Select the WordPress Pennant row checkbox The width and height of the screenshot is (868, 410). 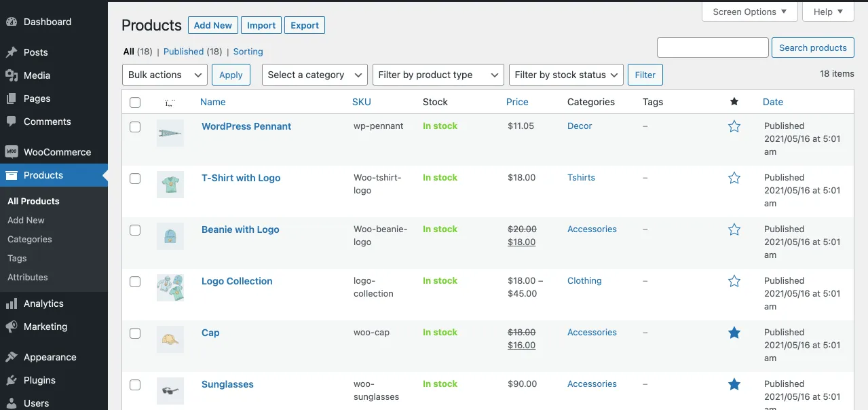[135, 127]
